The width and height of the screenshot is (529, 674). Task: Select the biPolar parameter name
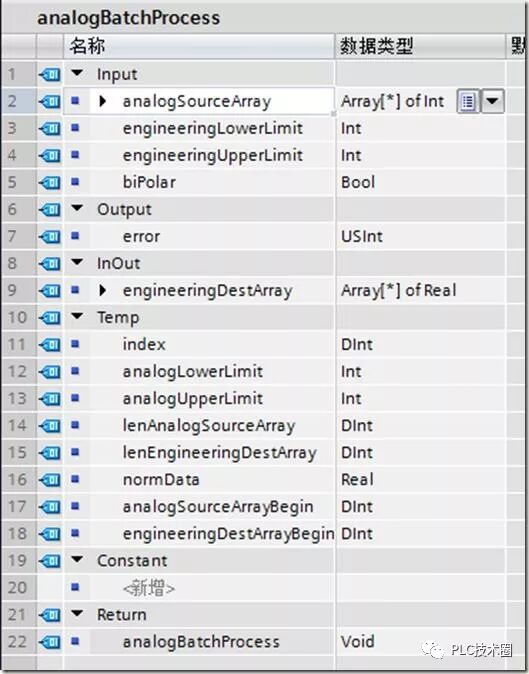(149, 182)
